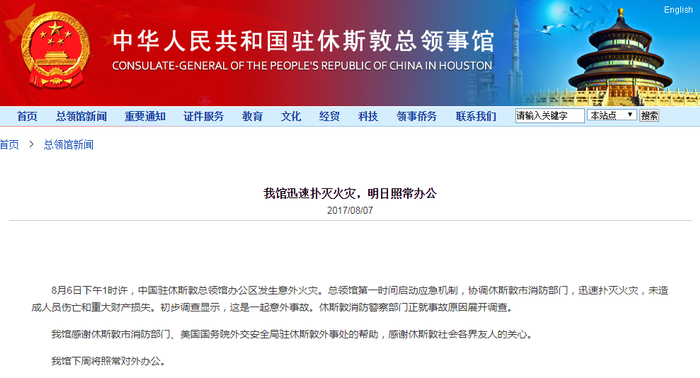The width and height of the screenshot is (700, 378).
Task: Expand the 本站点 search scope dropdown
Action: [612, 115]
